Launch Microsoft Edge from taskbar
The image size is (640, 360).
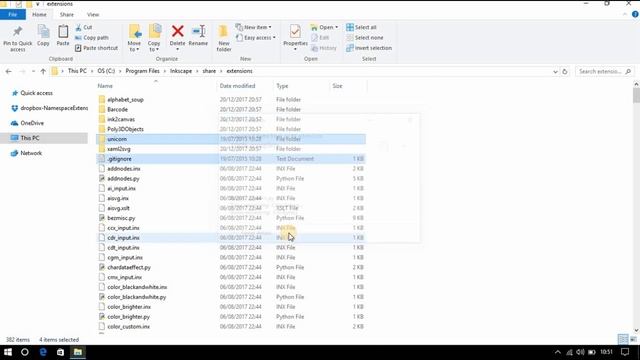[43, 352]
